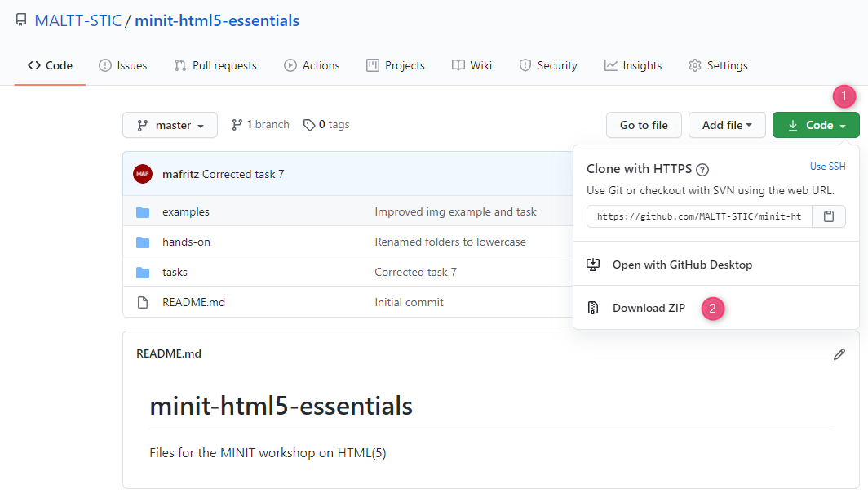Click the mafritz avatar image
Viewport: 868px width, 498px height.
(143, 174)
